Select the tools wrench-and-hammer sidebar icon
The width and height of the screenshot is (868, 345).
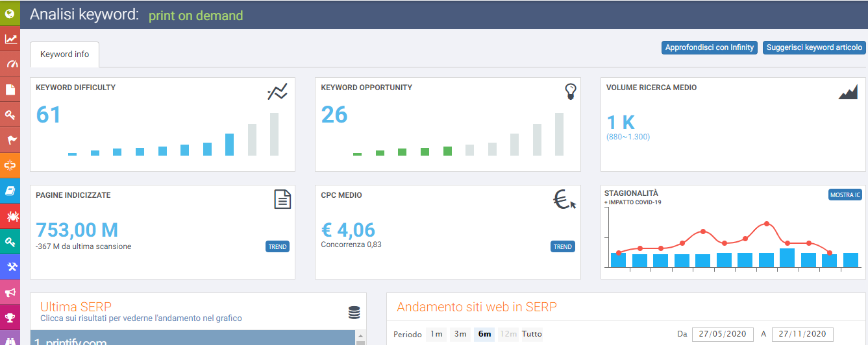pyautogui.click(x=10, y=267)
